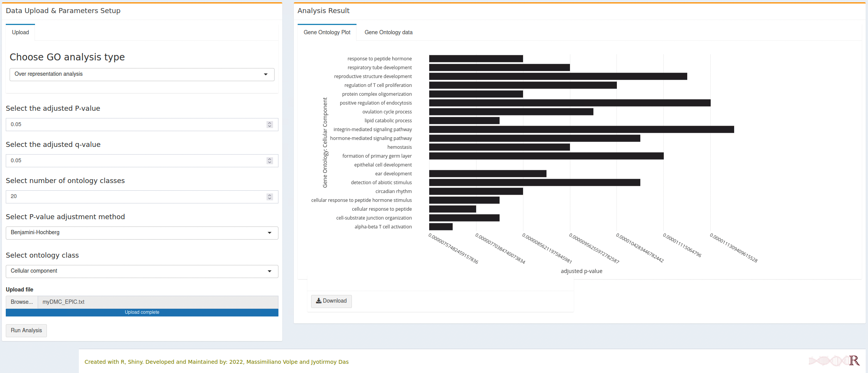Click the Upload complete progress bar

point(142,313)
